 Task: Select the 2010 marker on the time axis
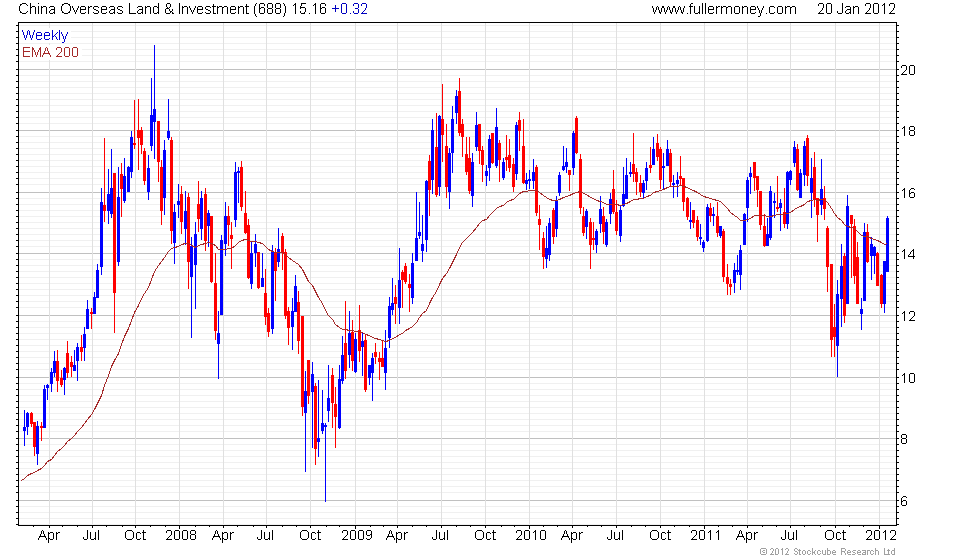point(531,536)
